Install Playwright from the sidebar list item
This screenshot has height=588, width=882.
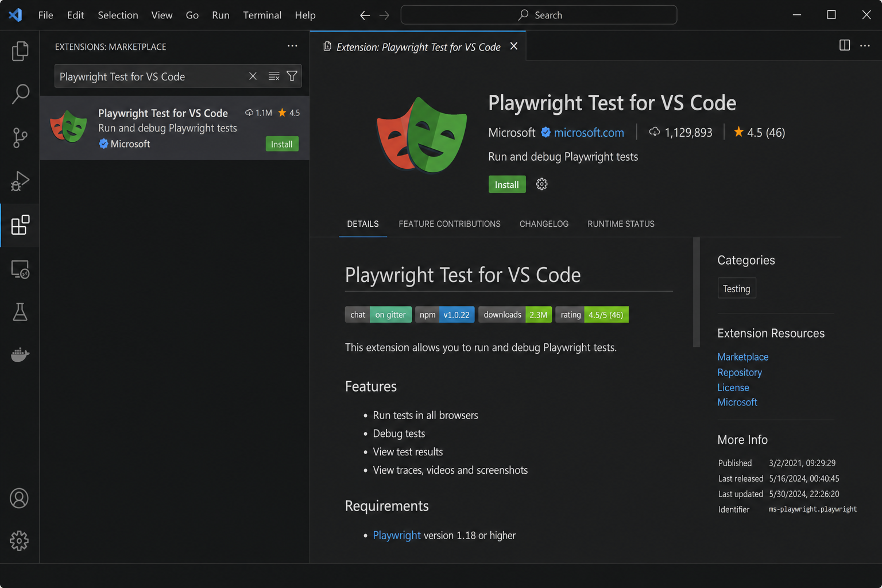(x=281, y=144)
